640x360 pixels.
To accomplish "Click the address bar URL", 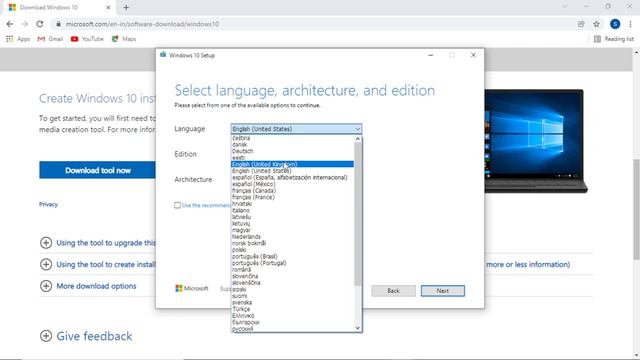I will pyautogui.click(x=142, y=24).
